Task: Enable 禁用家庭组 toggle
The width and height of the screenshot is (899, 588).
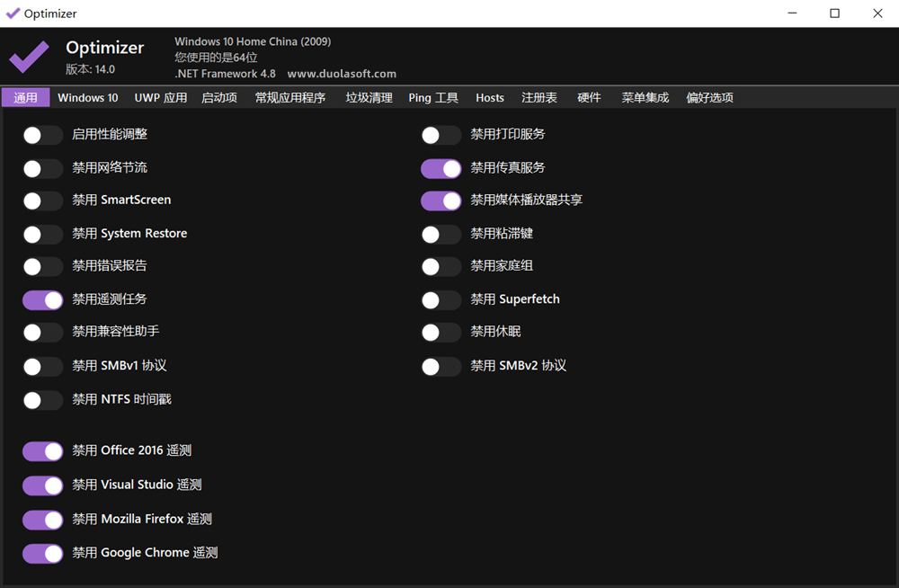Action: (441, 266)
